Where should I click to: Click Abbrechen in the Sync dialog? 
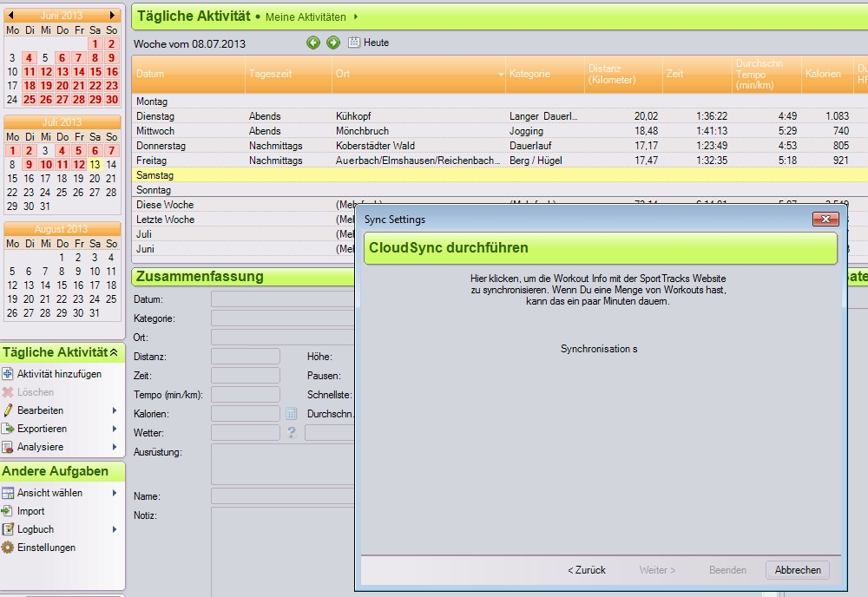(797, 570)
